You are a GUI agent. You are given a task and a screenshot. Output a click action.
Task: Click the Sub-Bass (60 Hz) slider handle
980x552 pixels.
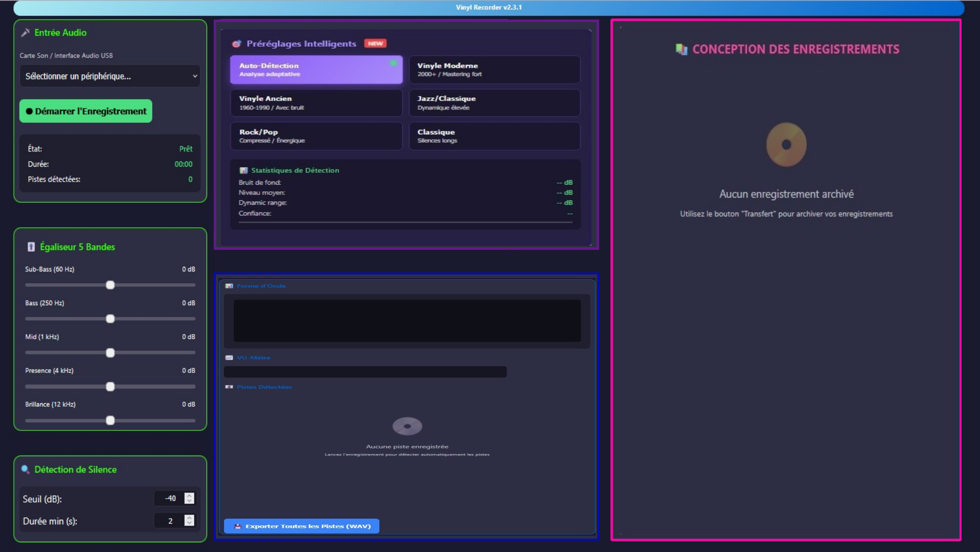[x=110, y=285]
